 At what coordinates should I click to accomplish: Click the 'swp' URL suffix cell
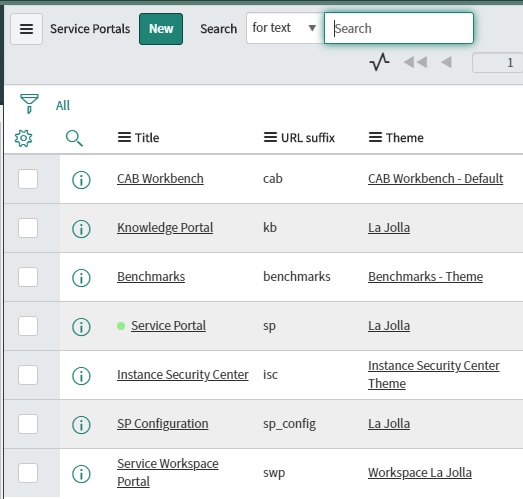(x=274, y=473)
